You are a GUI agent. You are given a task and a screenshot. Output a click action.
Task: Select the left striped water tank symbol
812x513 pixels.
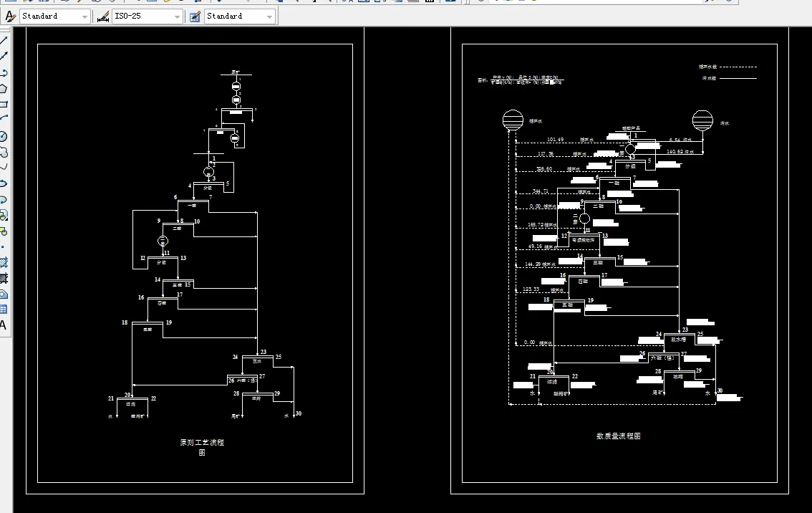click(x=513, y=120)
